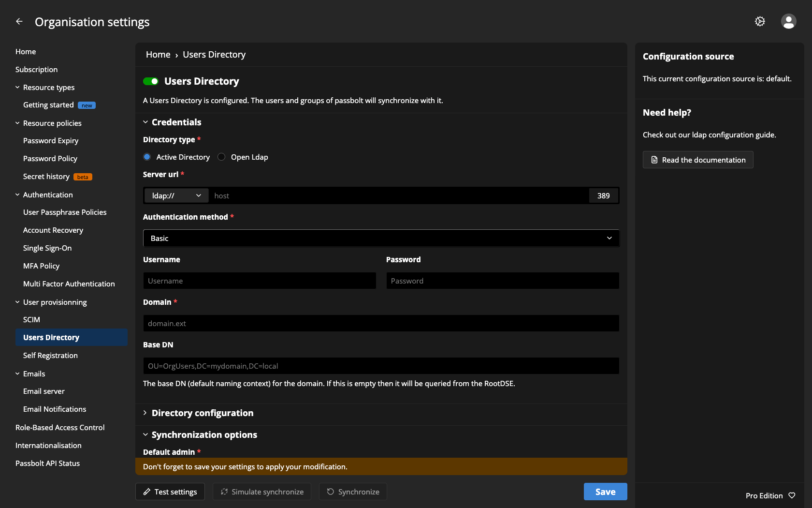Open User Passphrase Policies
The width and height of the screenshot is (812, 508).
pos(65,212)
